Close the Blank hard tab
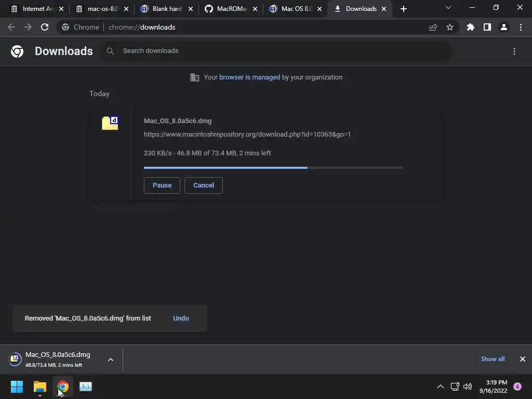Viewport: 532px width, 399px height. point(191,9)
